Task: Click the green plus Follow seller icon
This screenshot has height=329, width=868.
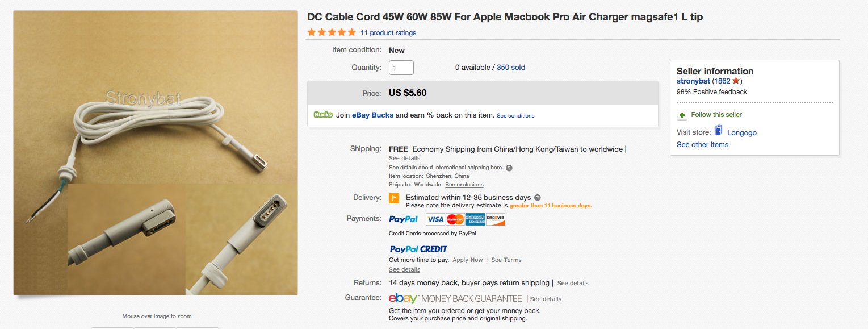Action: coord(682,115)
